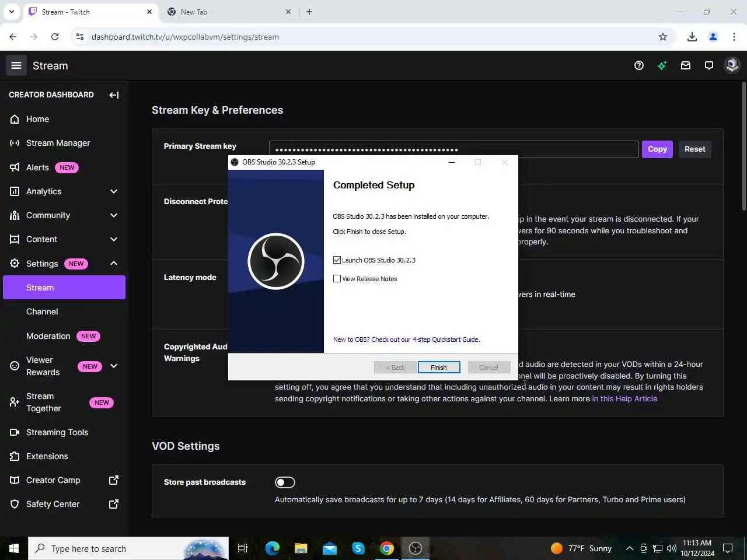This screenshot has height=560, width=747.
Task: Open Chrome three-dot menu
Action: click(x=734, y=37)
